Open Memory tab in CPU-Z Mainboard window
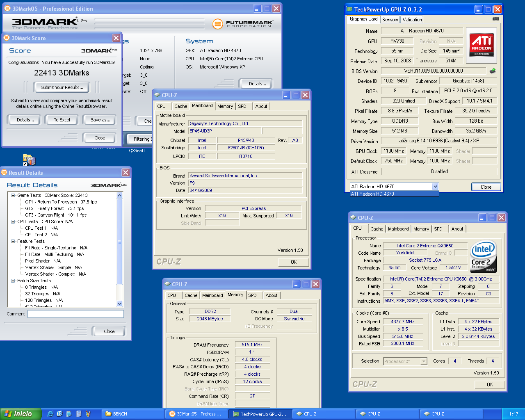 coord(225,106)
